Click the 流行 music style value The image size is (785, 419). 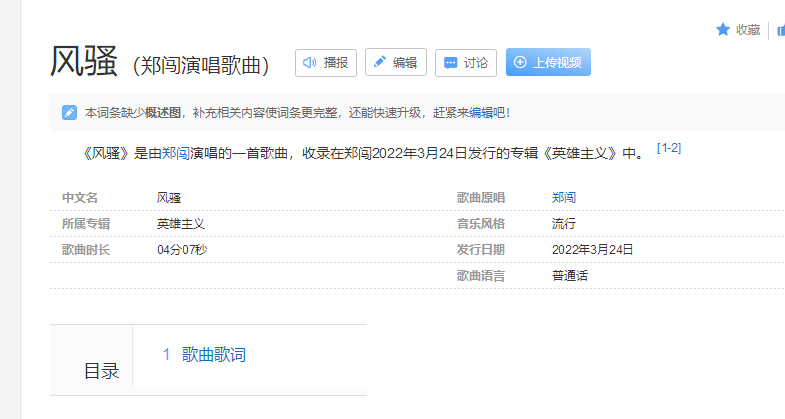pos(564,224)
